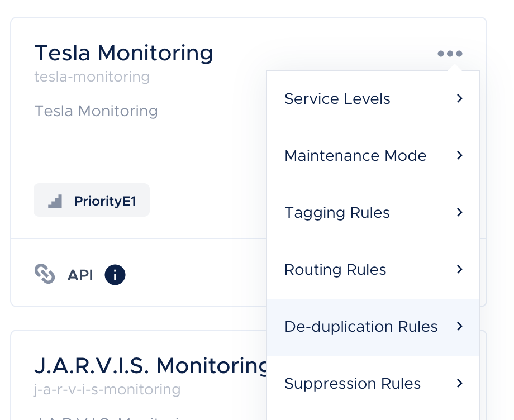Open the Tesla Monitoring service title

click(x=123, y=53)
